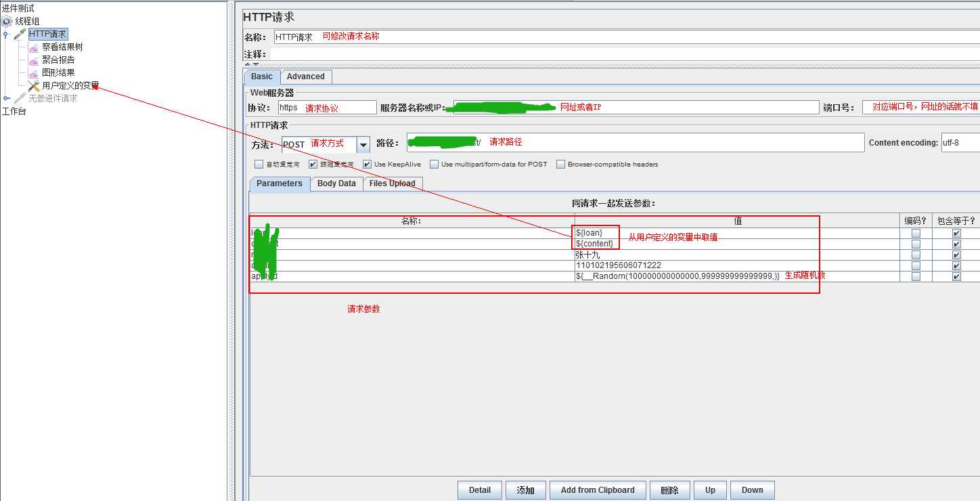Move parameter with the Down button
This screenshot has height=501, width=980.
[x=752, y=490]
